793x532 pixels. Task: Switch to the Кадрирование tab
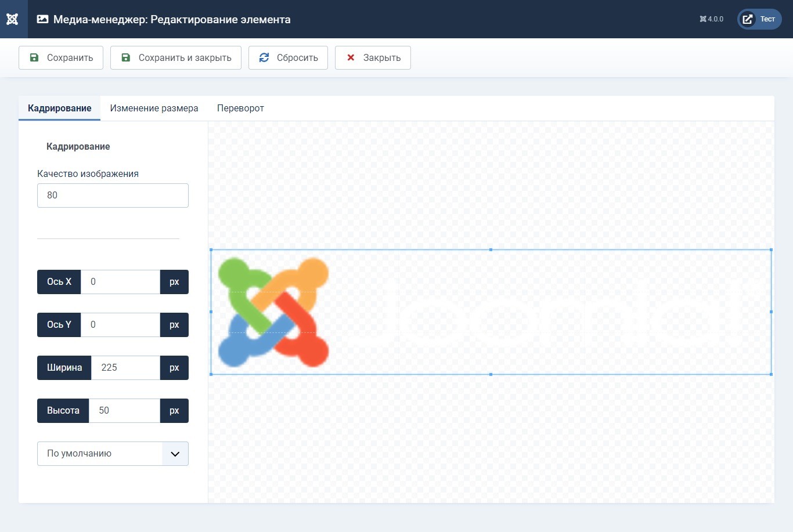60,108
